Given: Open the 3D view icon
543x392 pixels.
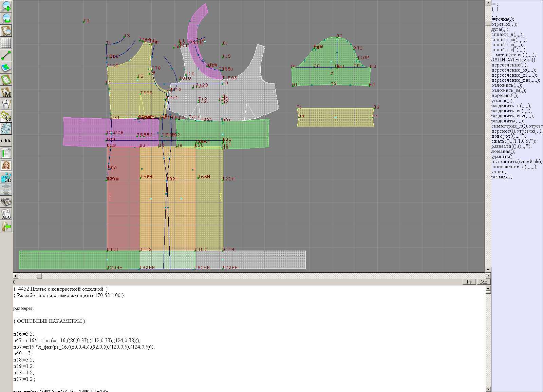Looking at the screenshot, I should tap(6, 177).
